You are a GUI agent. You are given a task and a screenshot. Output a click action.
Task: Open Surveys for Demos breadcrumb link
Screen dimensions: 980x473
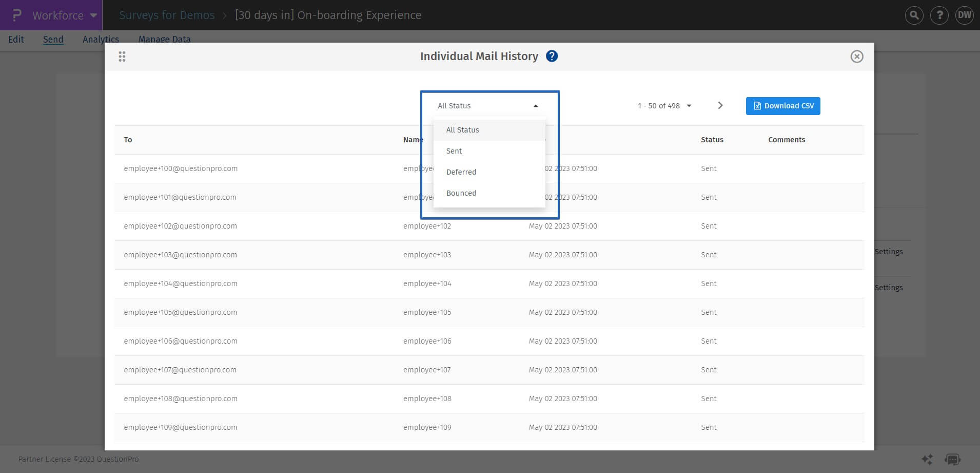(x=167, y=15)
